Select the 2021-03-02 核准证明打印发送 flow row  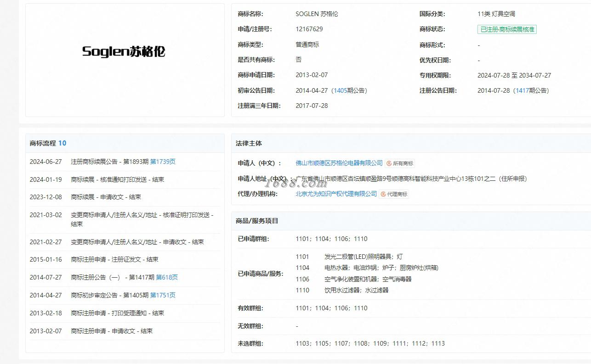coord(125,219)
